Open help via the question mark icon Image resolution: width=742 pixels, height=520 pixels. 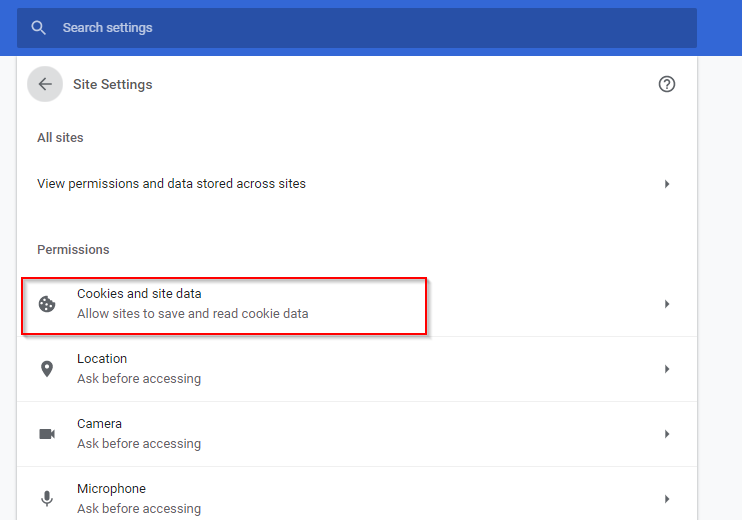click(666, 84)
